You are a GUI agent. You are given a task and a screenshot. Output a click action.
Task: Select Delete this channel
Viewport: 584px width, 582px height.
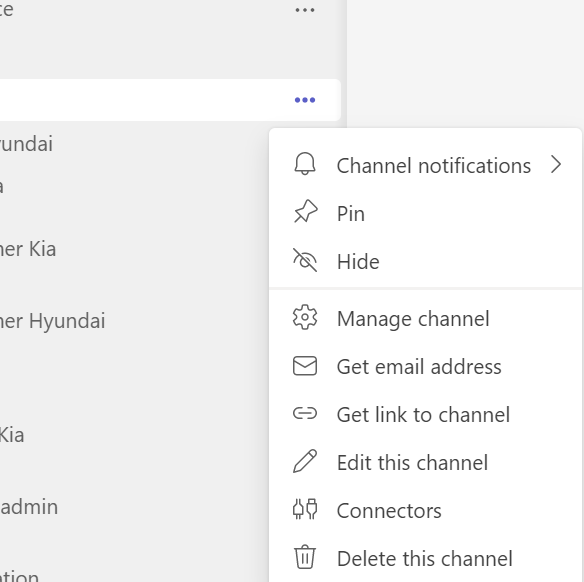click(425, 558)
